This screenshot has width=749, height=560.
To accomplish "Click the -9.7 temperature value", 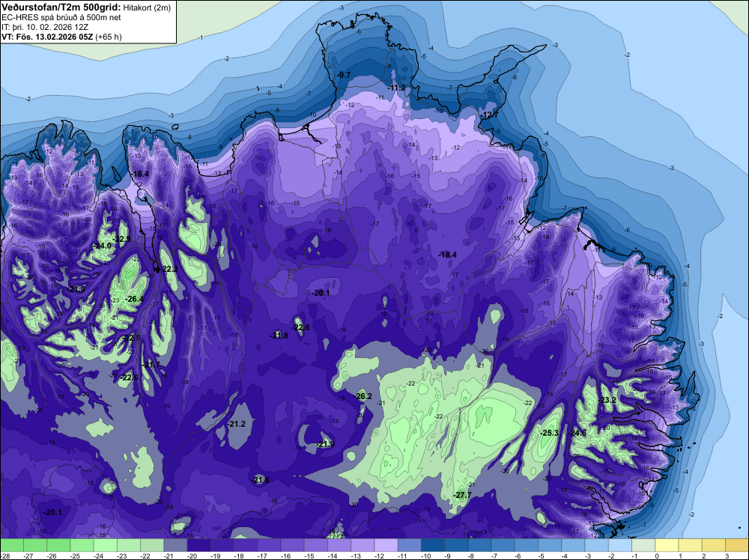I will click(x=344, y=75).
